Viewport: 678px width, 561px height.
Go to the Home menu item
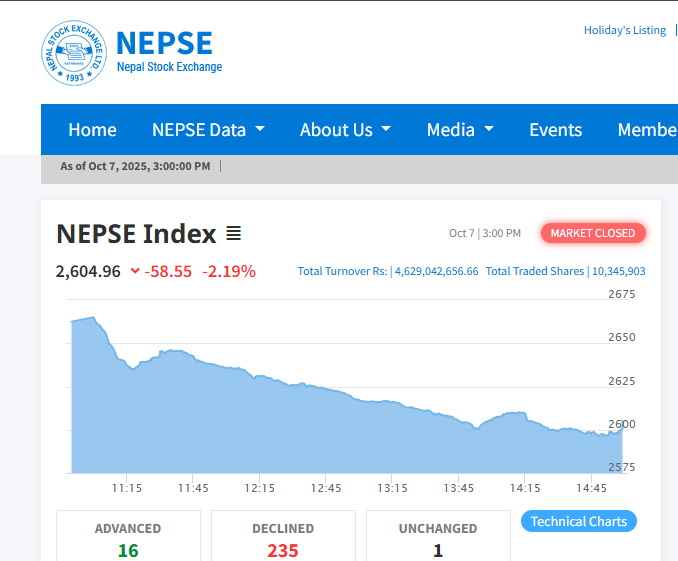coord(92,130)
